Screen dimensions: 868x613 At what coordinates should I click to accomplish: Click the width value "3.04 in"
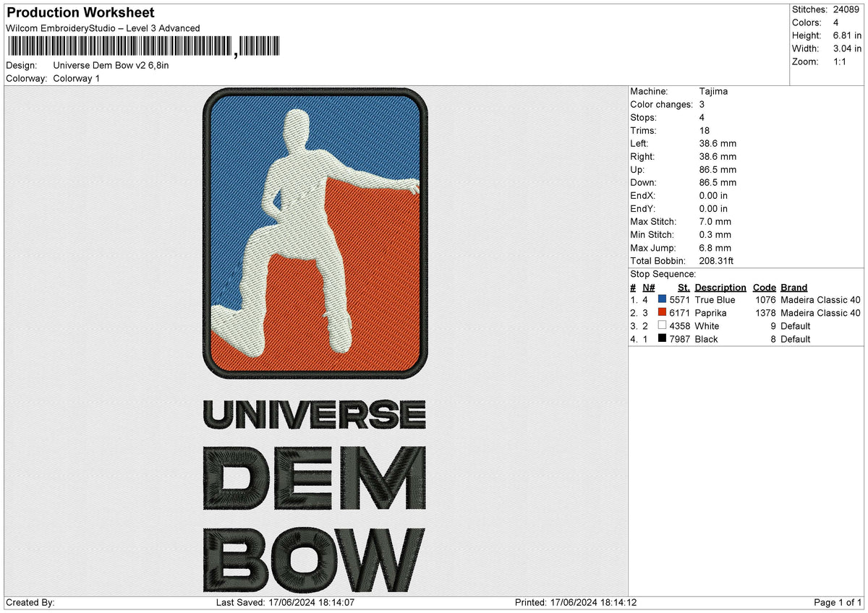click(847, 48)
